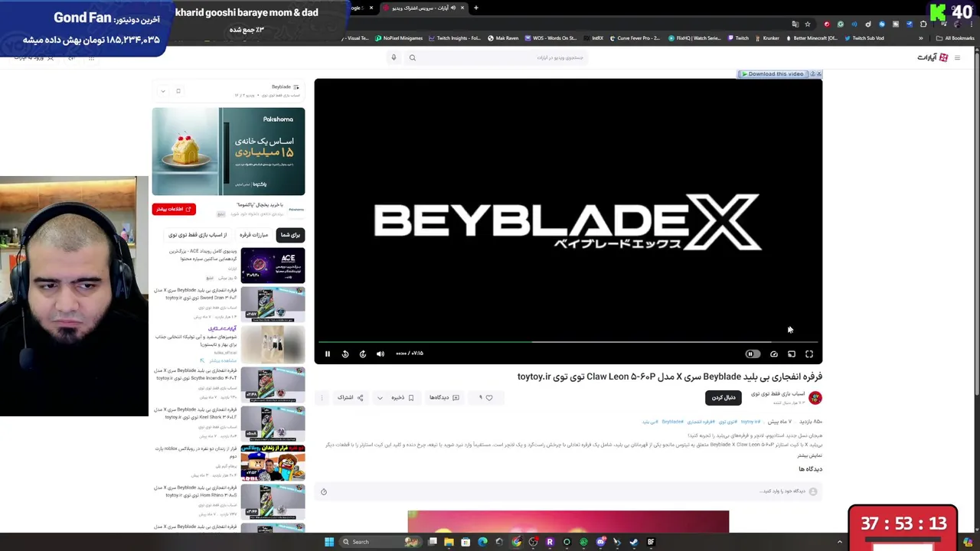Switch the player to theater mode

pyautogui.click(x=792, y=354)
